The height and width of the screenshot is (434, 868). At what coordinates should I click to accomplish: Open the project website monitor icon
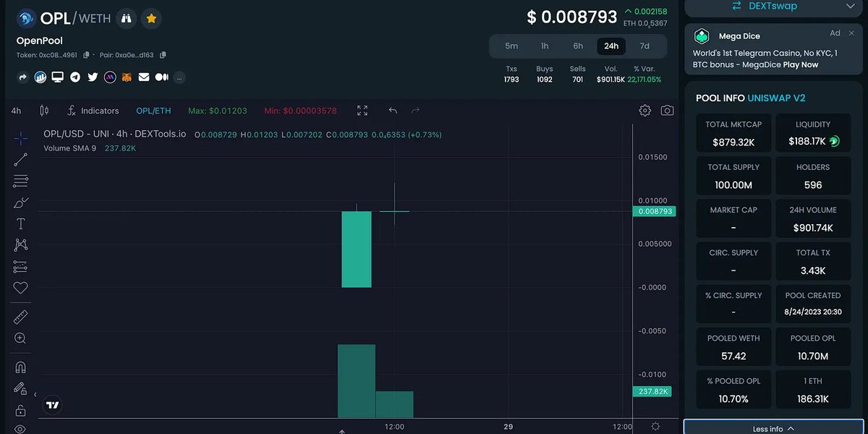point(57,77)
